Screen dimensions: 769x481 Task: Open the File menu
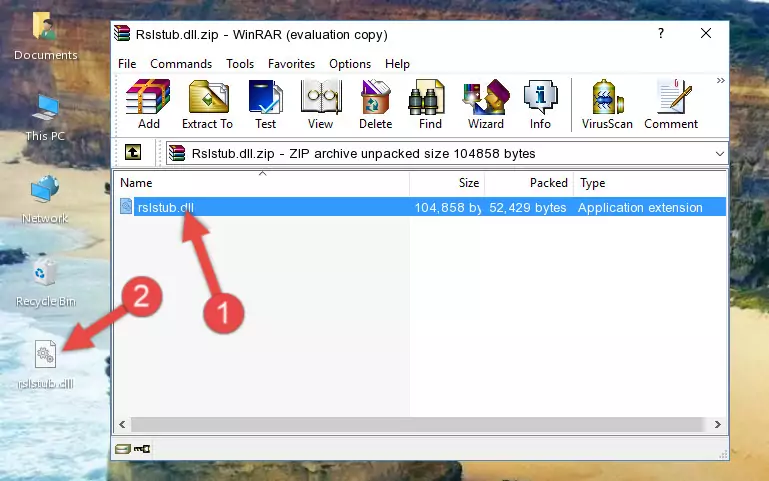127,64
